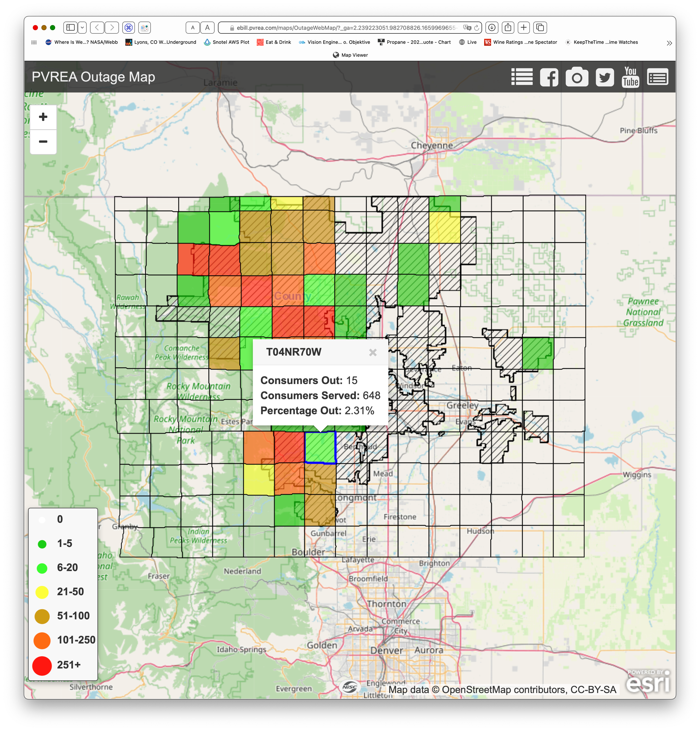Select the blue-outlined T04NR70W grid cell
The width and height of the screenshot is (700, 731).
[320, 447]
